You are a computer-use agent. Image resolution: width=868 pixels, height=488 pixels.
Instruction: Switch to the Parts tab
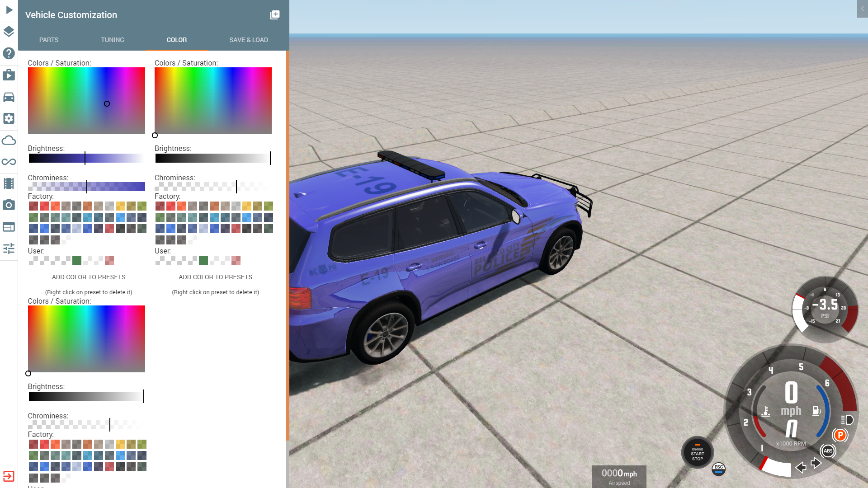(49, 40)
